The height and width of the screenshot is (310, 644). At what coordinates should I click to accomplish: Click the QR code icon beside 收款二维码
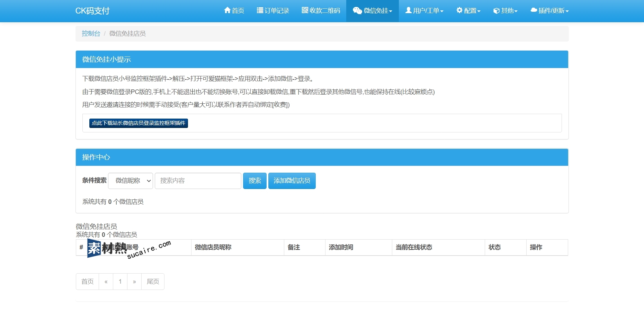(x=305, y=10)
